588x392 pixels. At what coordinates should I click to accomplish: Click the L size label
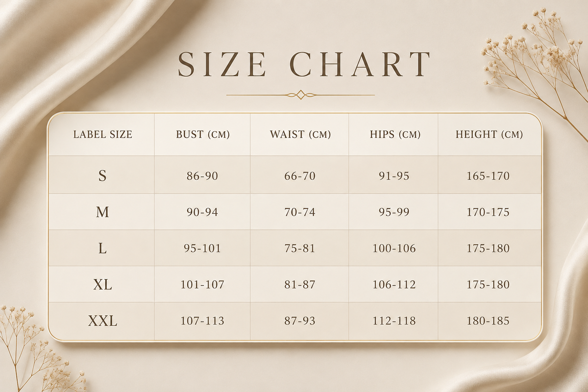click(x=102, y=248)
